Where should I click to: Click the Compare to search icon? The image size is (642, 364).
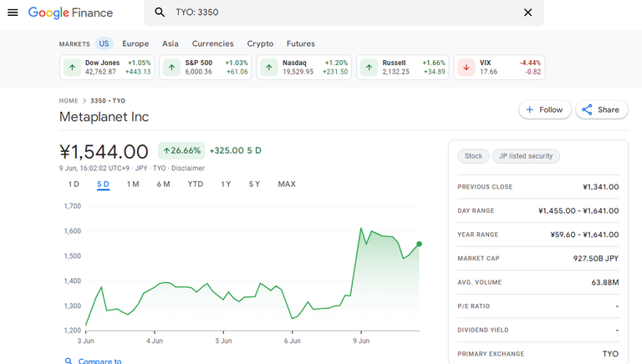coord(69,361)
